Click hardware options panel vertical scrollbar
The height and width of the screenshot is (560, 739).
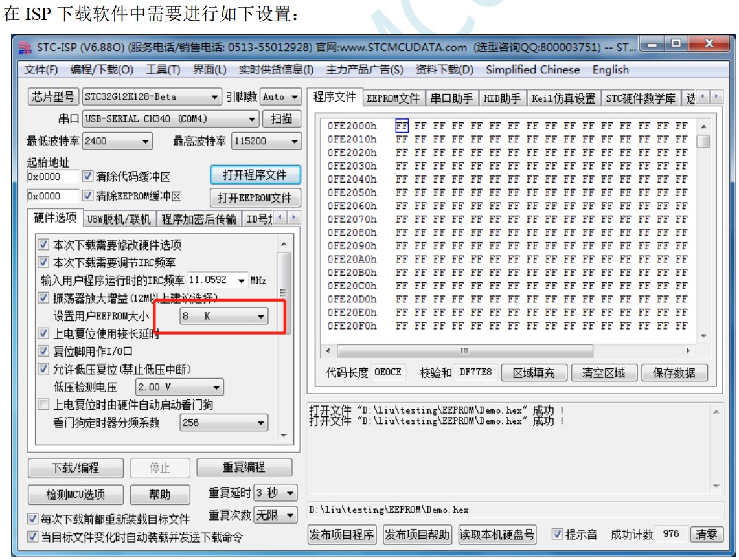point(284,293)
